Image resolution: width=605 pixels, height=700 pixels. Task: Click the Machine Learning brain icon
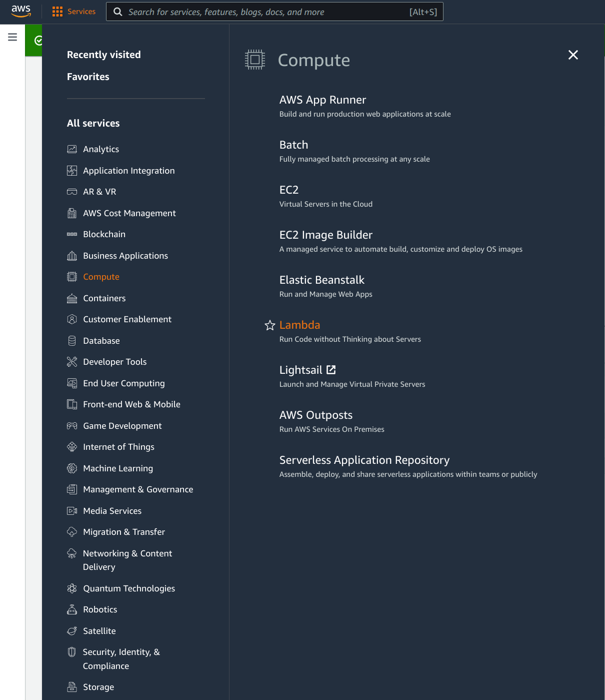72,468
